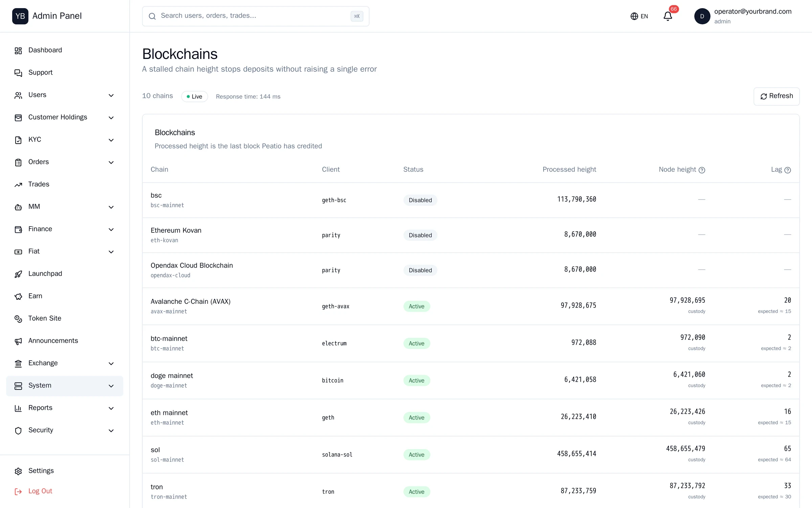Image resolution: width=812 pixels, height=508 pixels.
Task: Click the Lag column help icon
Action: point(788,170)
